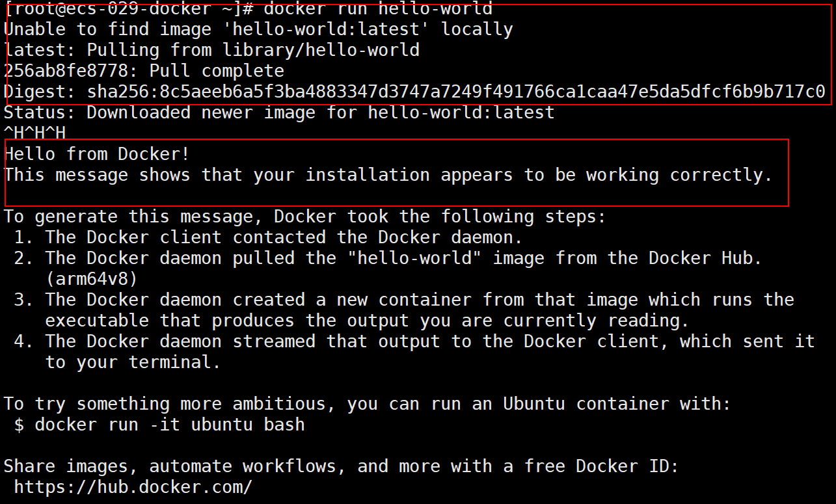The image size is (836, 504).
Task: Click the '[root@ecs-029-docker ~]#' shell prompt
Action: point(128,8)
